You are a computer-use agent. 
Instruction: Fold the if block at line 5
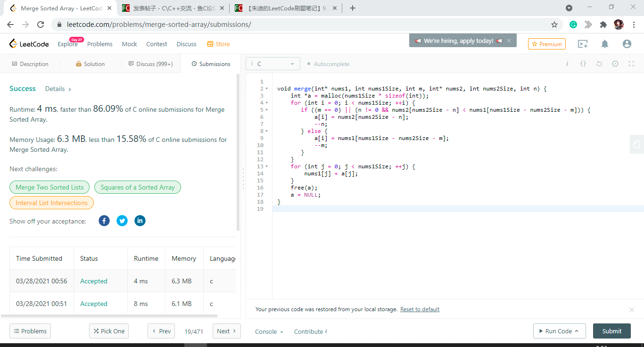(267, 110)
